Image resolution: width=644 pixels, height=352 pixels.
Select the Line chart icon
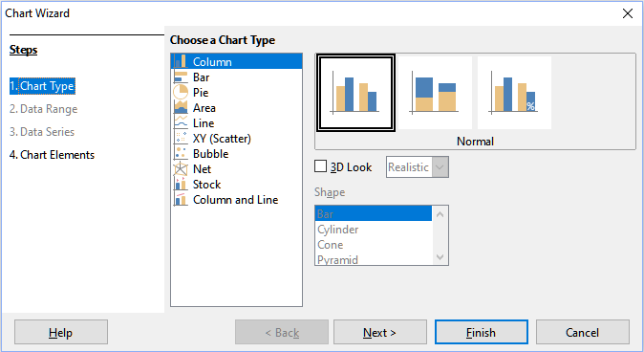181,122
